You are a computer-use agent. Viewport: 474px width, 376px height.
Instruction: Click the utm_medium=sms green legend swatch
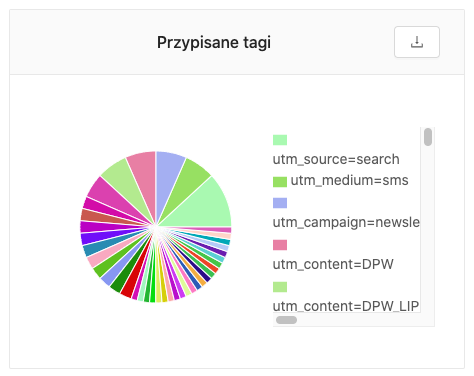tap(280, 182)
